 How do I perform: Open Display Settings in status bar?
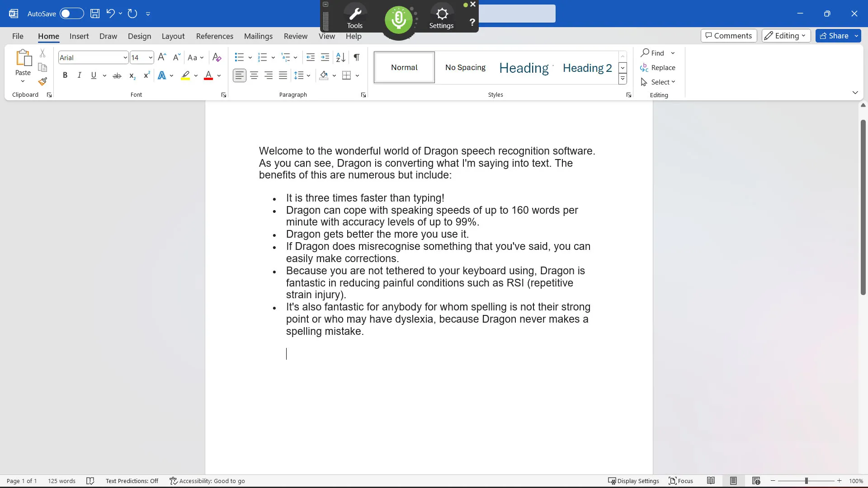coord(634,481)
